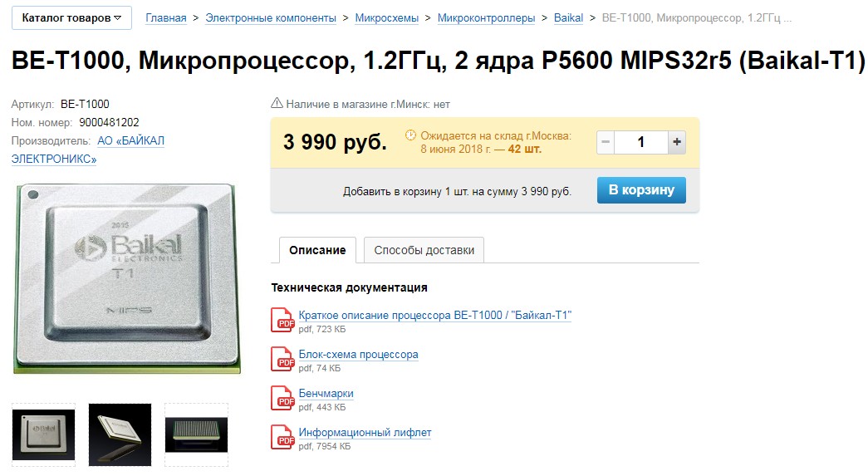Screen dimensions: 868x476
Task: Click the PDF icon beside Блок-схема процессора
Action: (x=282, y=359)
